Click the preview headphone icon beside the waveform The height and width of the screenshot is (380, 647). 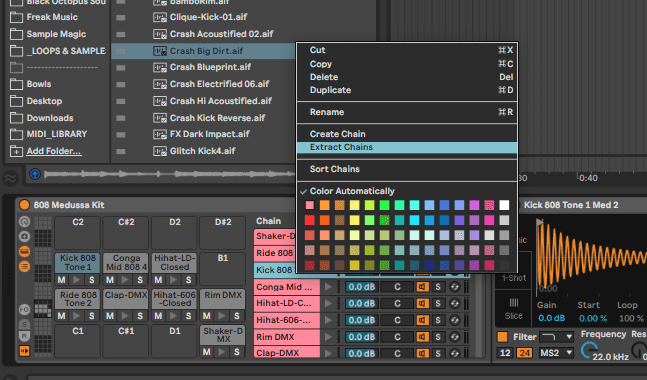(35, 174)
